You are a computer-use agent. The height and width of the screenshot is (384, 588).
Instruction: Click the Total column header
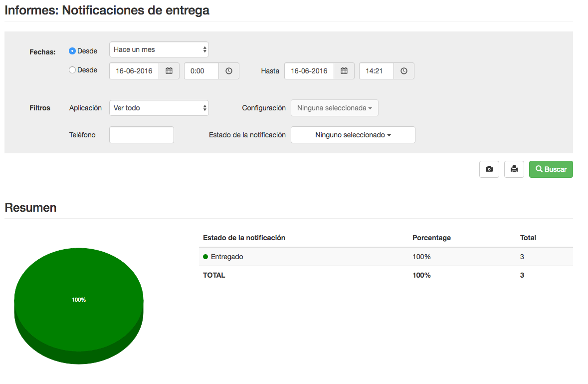528,238
